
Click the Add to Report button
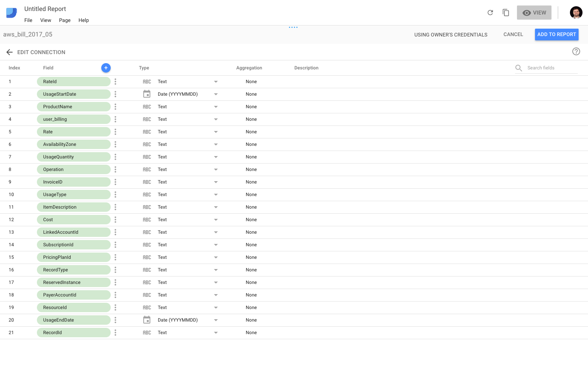click(557, 35)
